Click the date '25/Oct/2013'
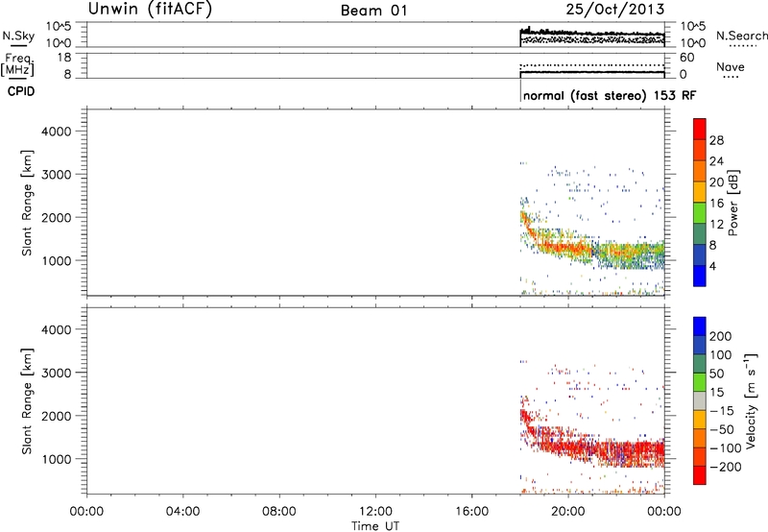Image resolution: width=768 pixels, height=532 pixels. (615, 9)
